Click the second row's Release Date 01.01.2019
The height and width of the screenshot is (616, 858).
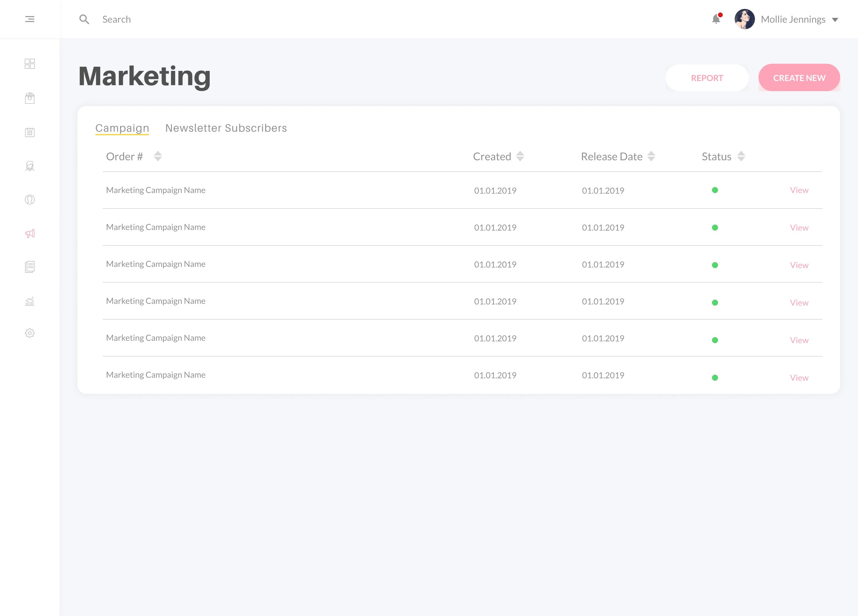[x=603, y=228]
